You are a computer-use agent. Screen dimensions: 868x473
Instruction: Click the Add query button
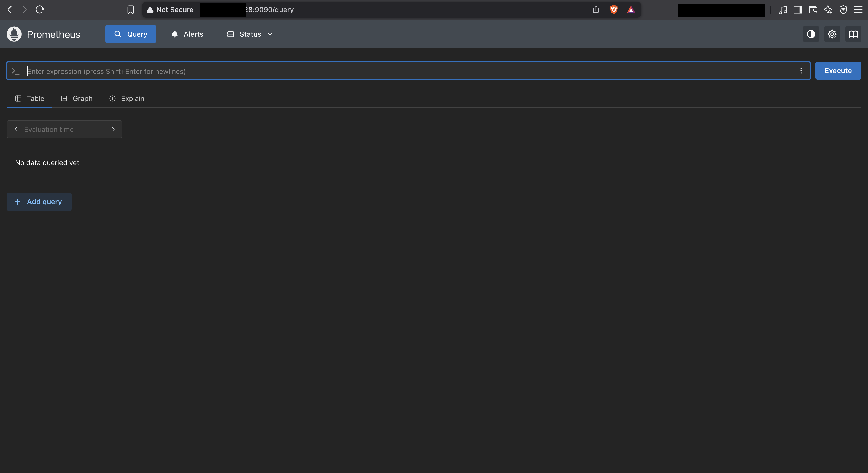pos(39,202)
